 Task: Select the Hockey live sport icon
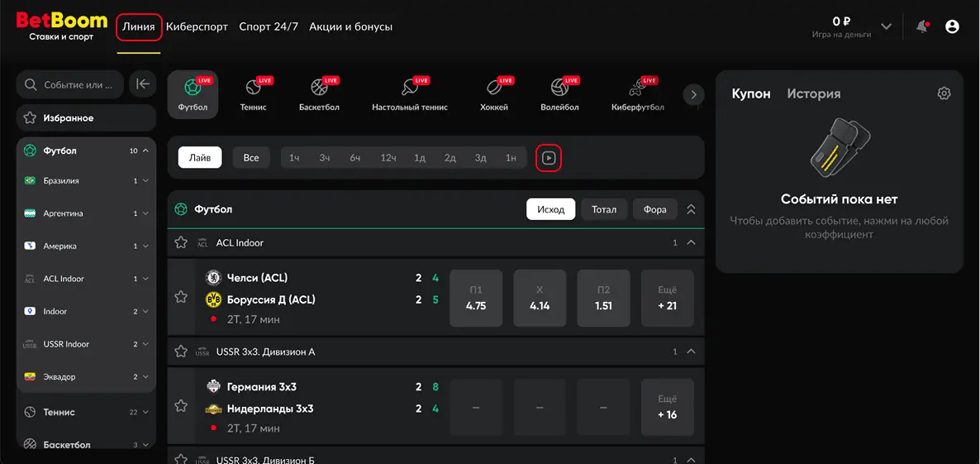pos(493,93)
